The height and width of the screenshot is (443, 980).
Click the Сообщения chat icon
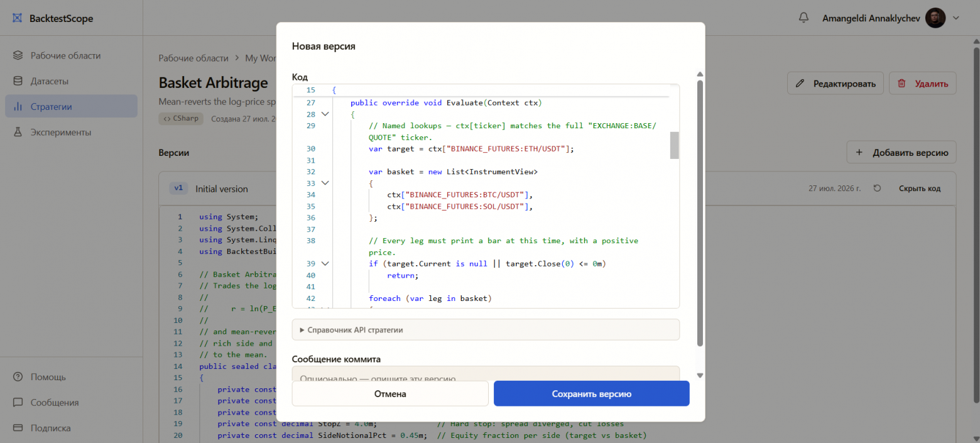pos(18,402)
